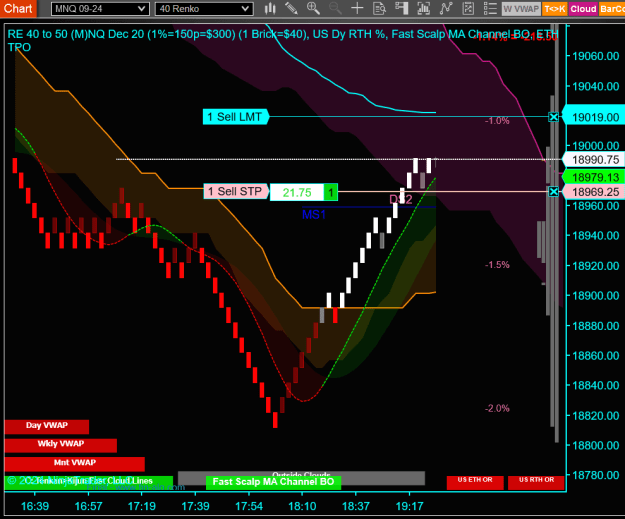Select the 1 Sell LMT order label
The height and width of the screenshot is (519, 625).
[235, 117]
